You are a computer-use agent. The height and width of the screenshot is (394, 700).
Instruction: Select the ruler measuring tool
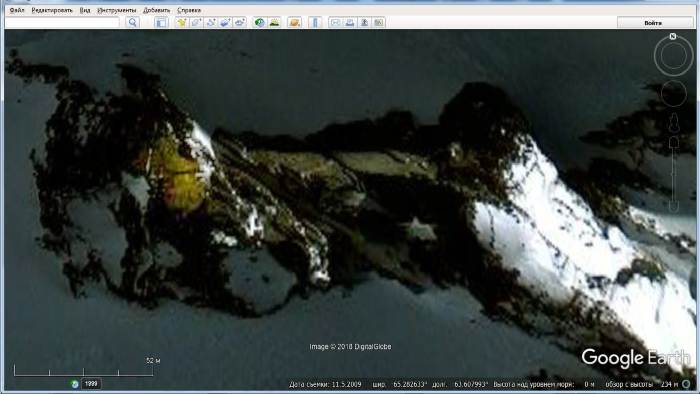coord(315,22)
